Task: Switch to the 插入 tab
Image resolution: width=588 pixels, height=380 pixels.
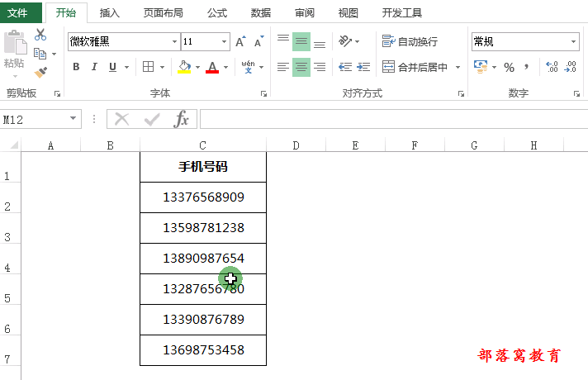Action: click(x=110, y=13)
